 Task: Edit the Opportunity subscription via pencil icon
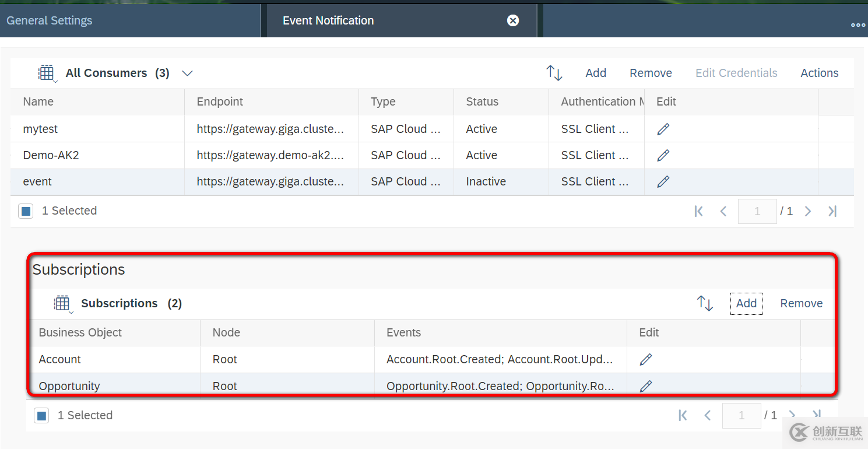coord(645,385)
